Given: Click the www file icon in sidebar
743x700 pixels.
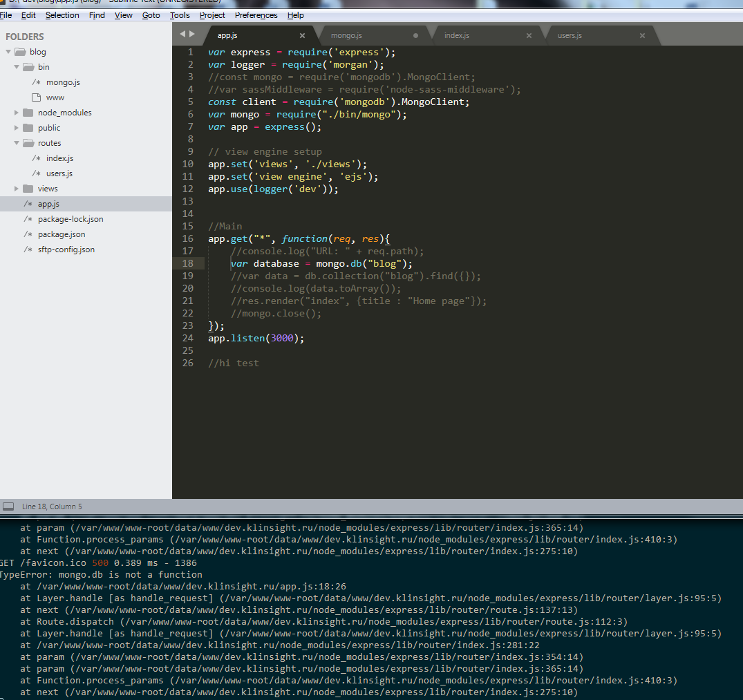Looking at the screenshot, I should pos(36,97).
